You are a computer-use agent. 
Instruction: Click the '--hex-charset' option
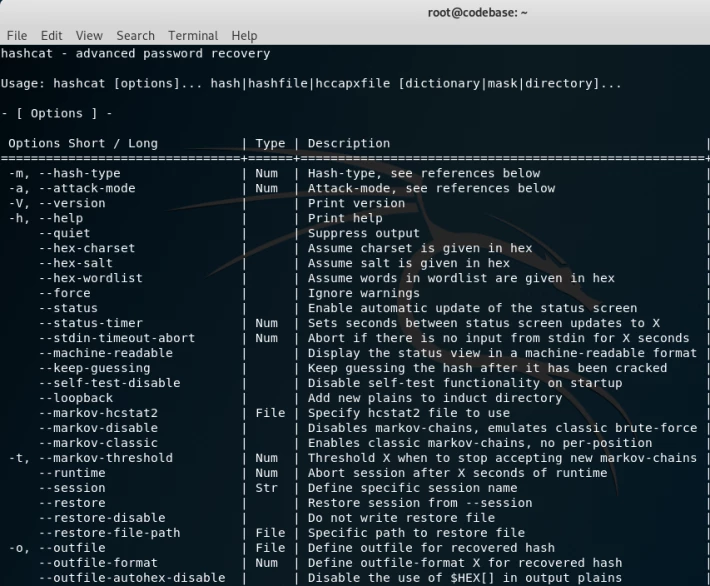(x=87, y=248)
